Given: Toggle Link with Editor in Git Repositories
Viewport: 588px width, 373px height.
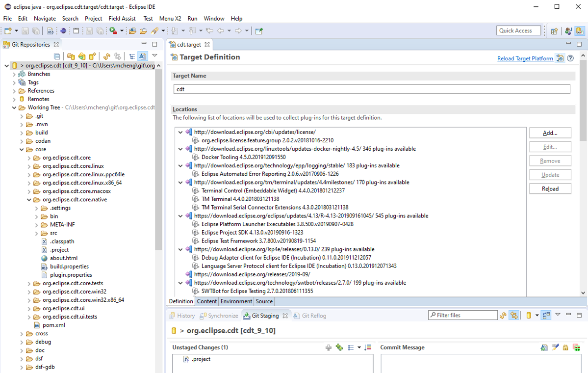Looking at the screenshot, I should [x=118, y=56].
